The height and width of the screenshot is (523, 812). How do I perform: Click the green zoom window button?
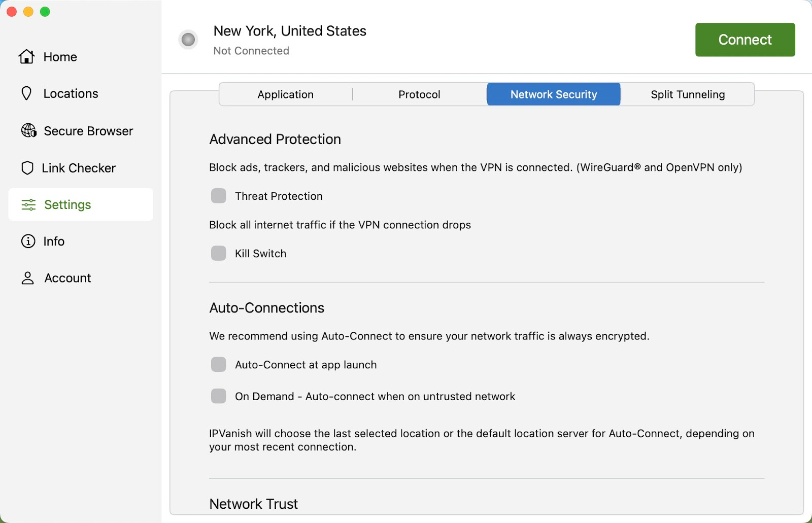[45, 12]
